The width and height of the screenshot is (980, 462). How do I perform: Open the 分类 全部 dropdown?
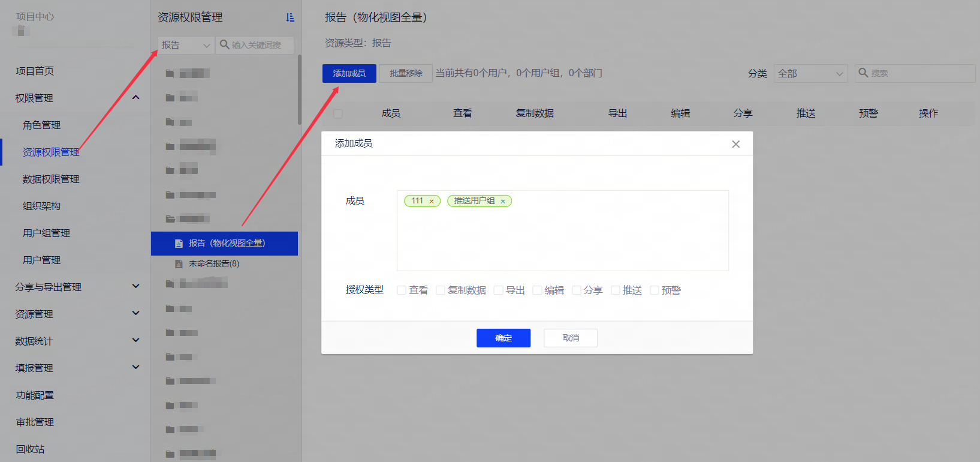point(810,73)
